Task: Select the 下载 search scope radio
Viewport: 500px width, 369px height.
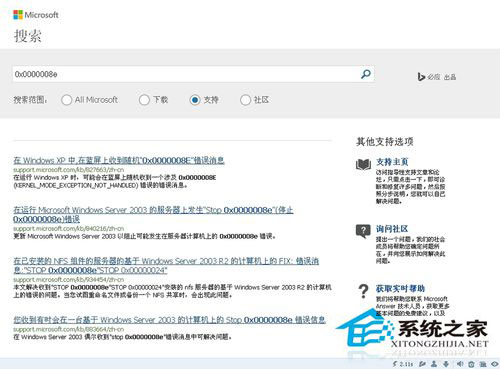Action: 144,100
